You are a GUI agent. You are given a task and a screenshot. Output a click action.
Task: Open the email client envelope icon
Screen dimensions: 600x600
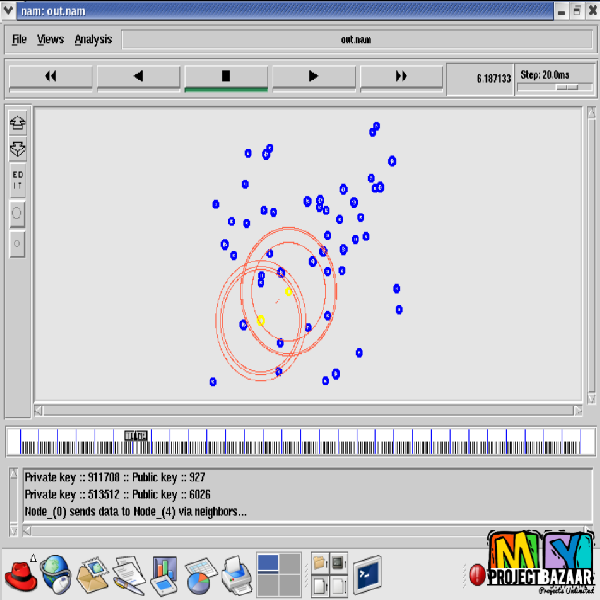92,576
